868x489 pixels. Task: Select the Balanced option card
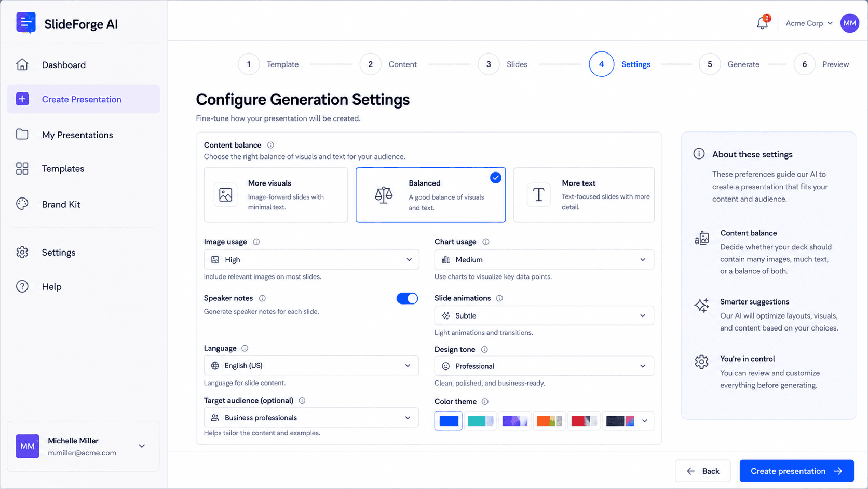pyautogui.click(x=430, y=195)
